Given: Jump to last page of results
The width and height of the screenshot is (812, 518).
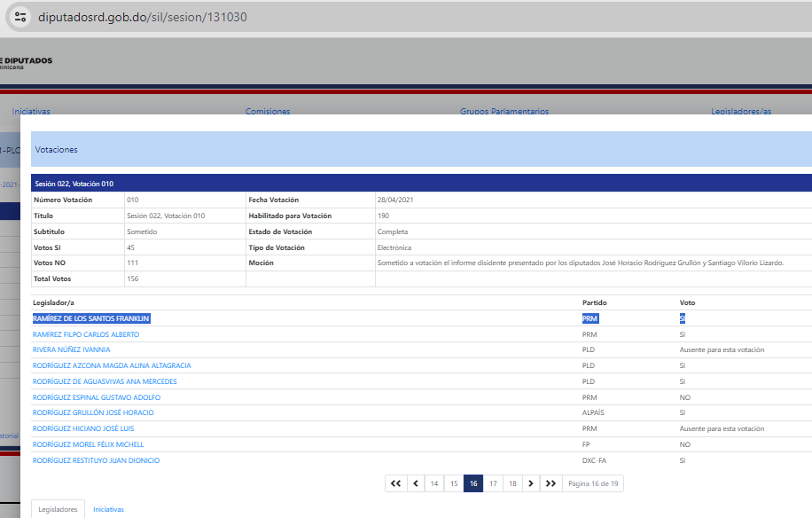Looking at the screenshot, I should tap(550, 483).
